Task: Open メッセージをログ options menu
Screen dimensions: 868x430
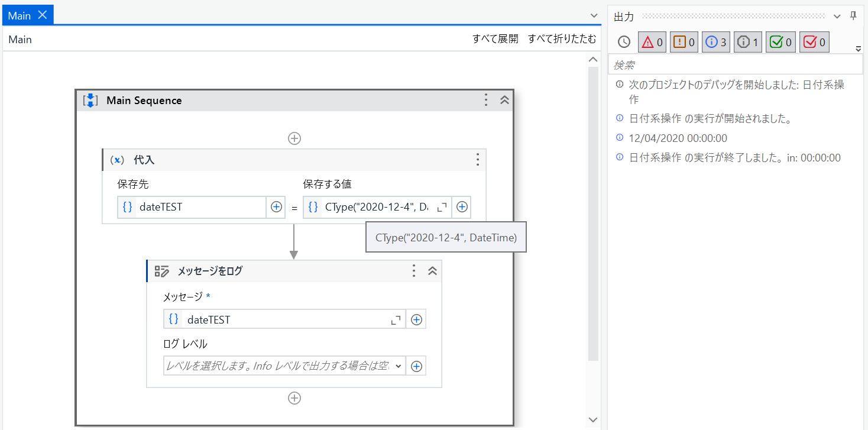Action: (414, 271)
